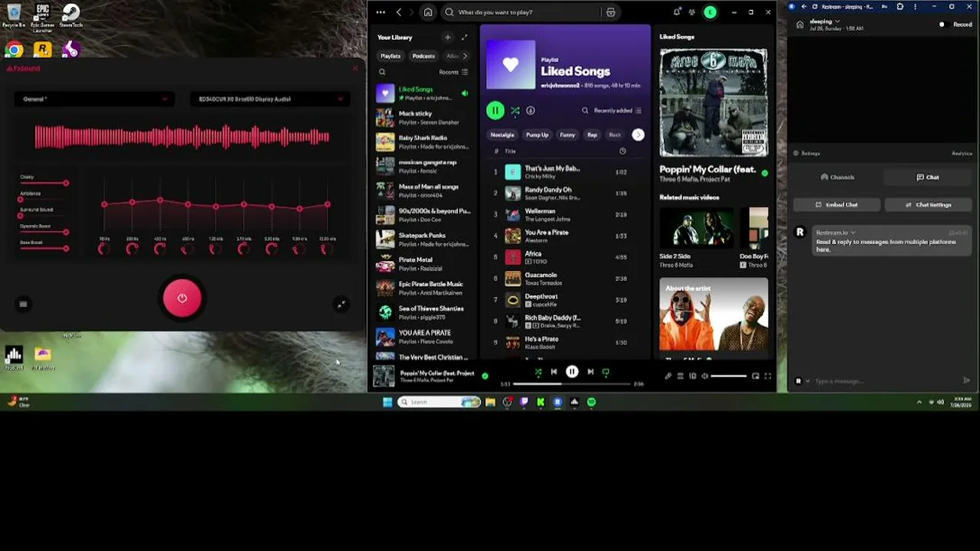Toggle shuffle in the bottom player bar
This screenshot has height=551, width=980.
(538, 372)
